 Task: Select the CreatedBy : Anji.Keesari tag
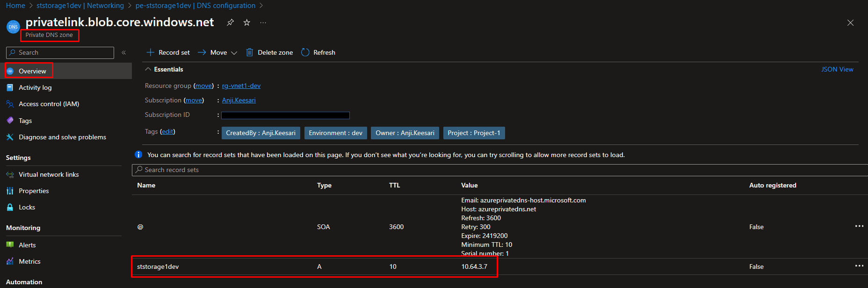(x=261, y=133)
